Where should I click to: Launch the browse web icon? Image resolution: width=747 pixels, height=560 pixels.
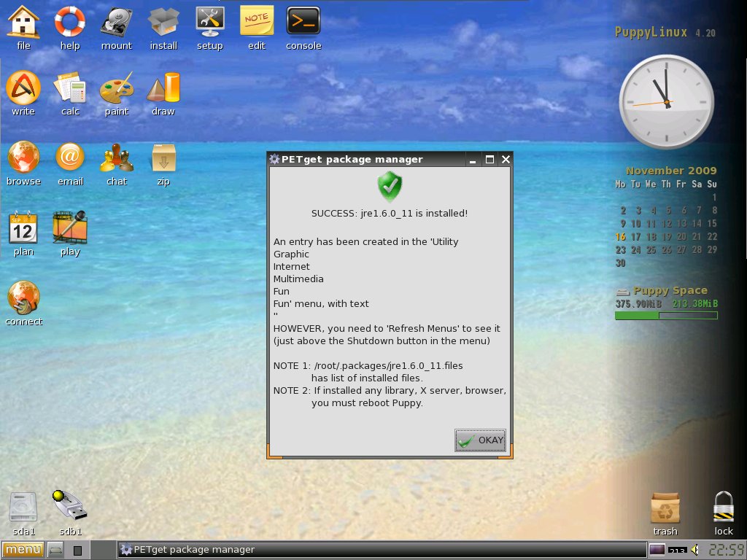tap(23, 157)
